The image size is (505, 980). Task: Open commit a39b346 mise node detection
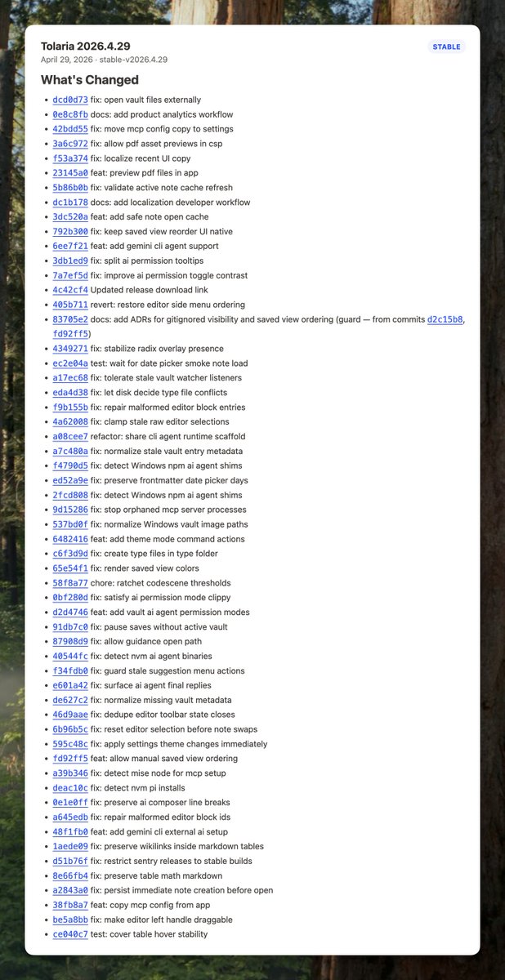pyautogui.click(x=70, y=773)
